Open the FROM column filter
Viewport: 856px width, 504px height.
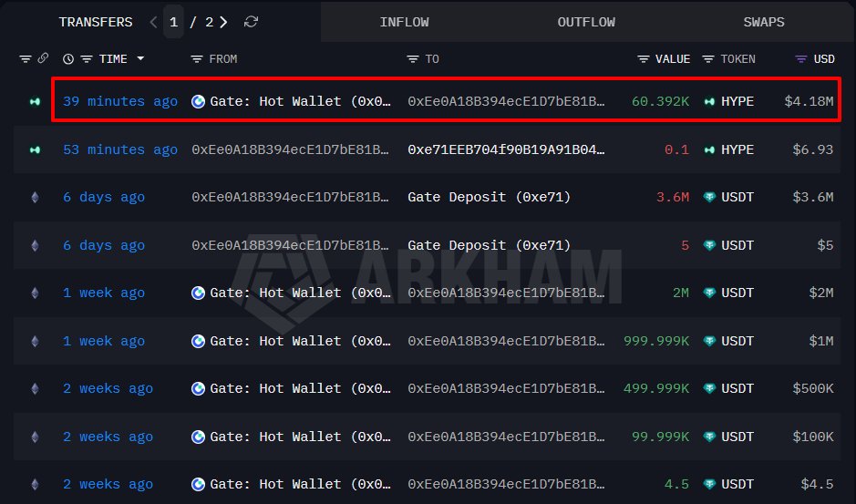tap(197, 59)
